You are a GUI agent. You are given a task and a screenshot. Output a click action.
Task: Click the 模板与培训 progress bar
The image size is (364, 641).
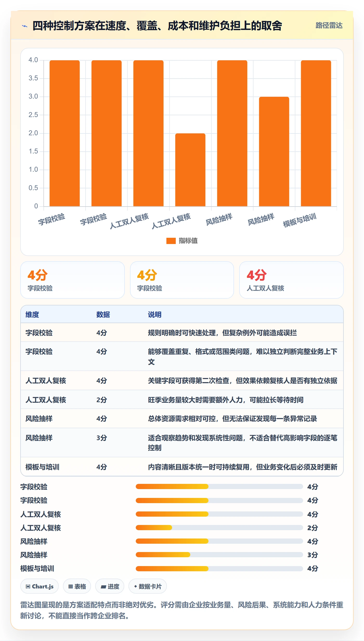(219, 568)
